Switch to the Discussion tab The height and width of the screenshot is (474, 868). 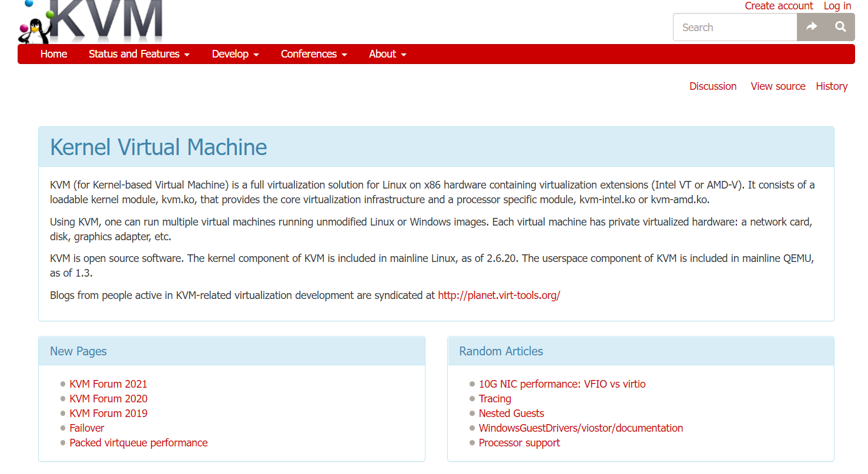point(713,86)
